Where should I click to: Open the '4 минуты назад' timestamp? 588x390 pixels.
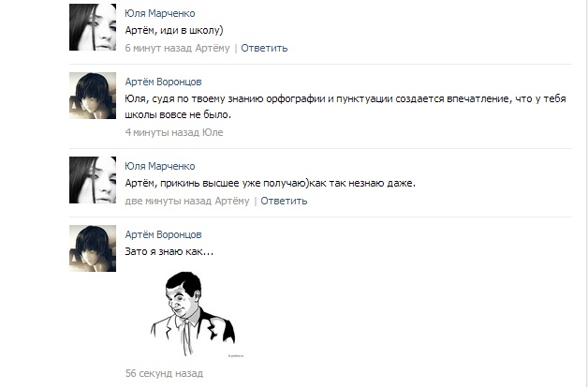click(x=162, y=132)
